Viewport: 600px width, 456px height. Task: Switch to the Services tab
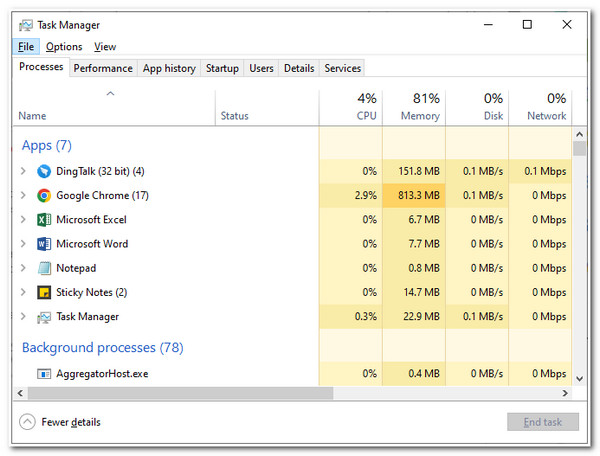pyautogui.click(x=342, y=68)
